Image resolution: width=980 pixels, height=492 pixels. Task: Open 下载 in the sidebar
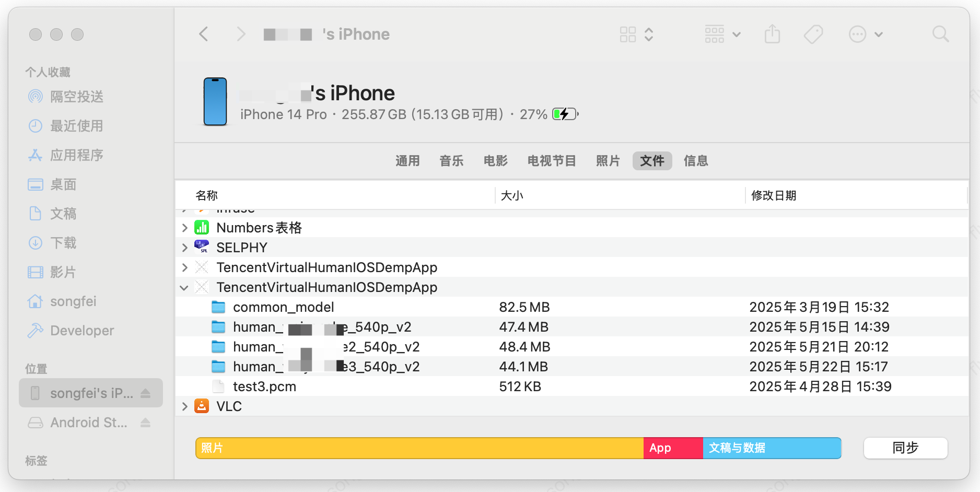(x=52, y=243)
